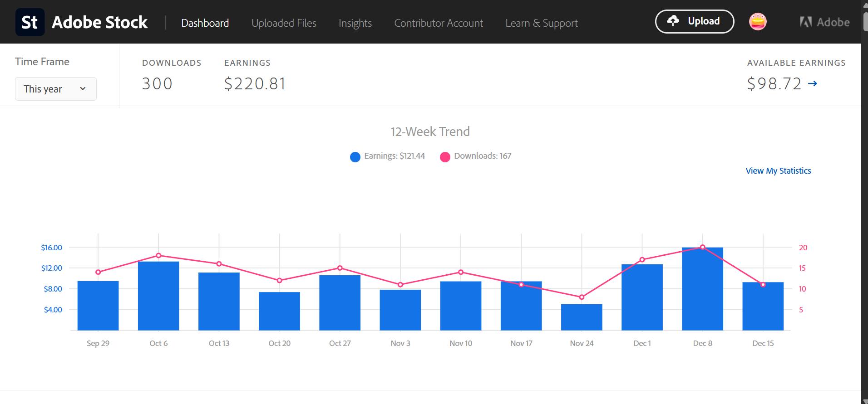Open the Uploaded Files tab
Viewport: 868px width, 404px height.
click(284, 23)
